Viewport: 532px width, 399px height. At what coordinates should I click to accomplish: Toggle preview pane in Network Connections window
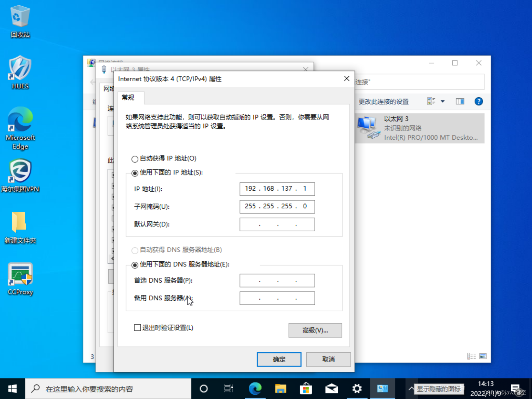[460, 102]
